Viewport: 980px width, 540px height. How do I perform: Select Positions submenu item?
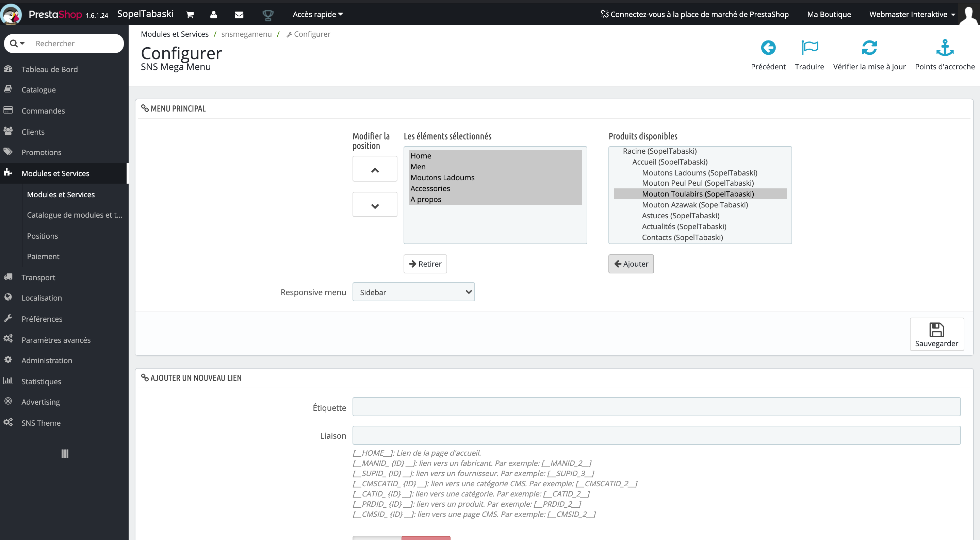42,236
